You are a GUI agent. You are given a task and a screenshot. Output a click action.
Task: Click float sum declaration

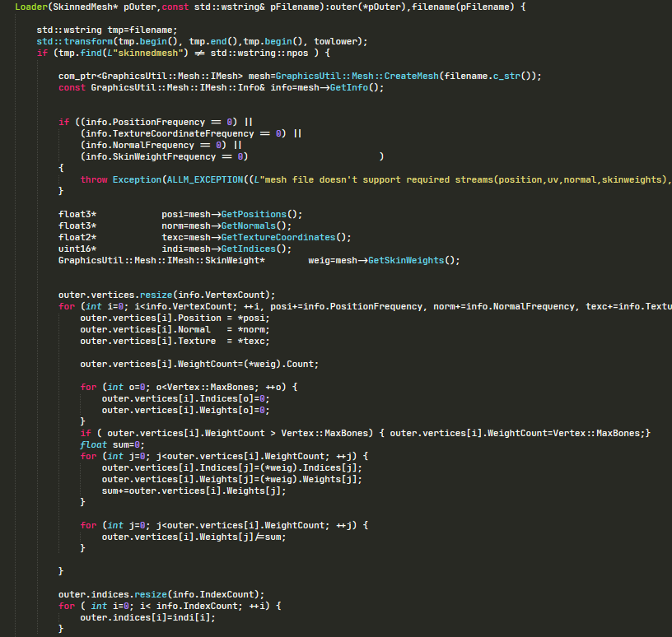point(112,445)
